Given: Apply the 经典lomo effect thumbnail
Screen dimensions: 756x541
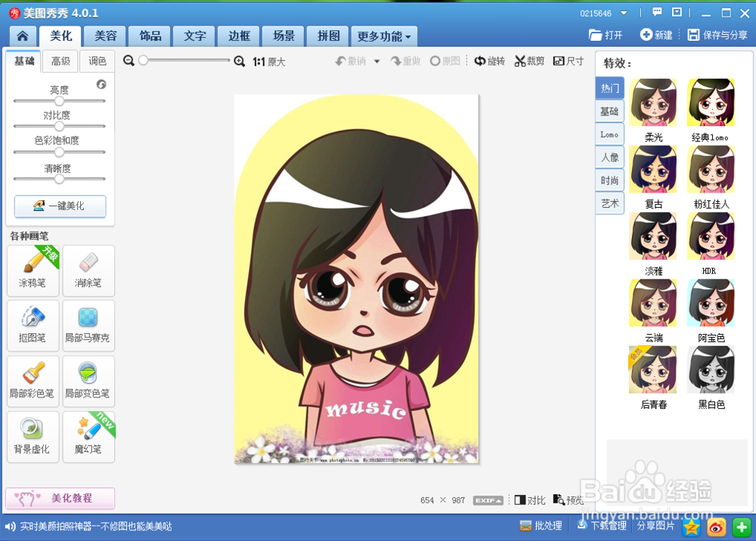Looking at the screenshot, I should tap(711, 102).
